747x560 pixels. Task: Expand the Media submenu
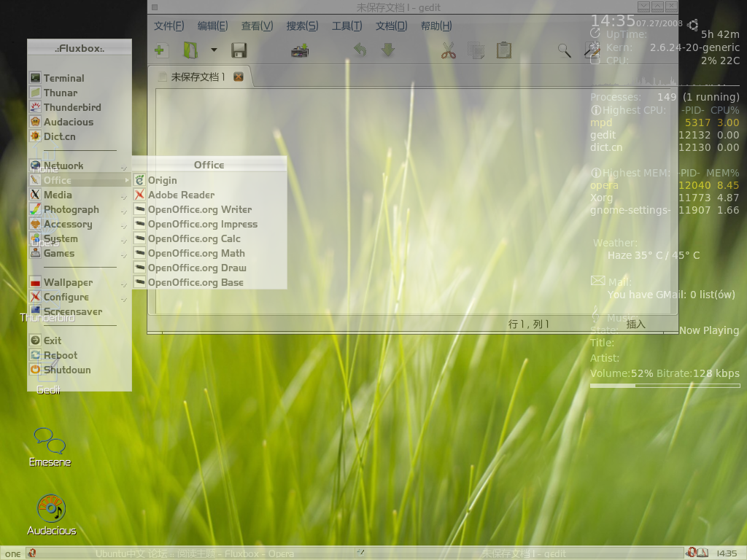[79, 195]
